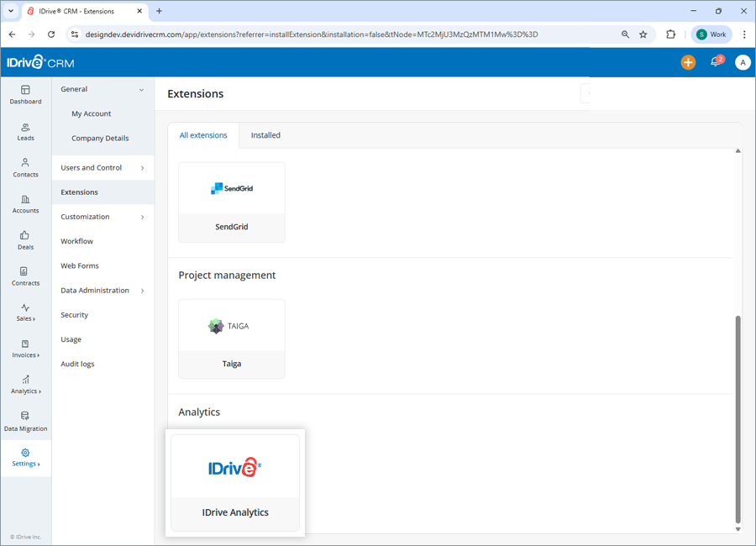
Task: Open Deals from the sidebar
Action: point(25,241)
